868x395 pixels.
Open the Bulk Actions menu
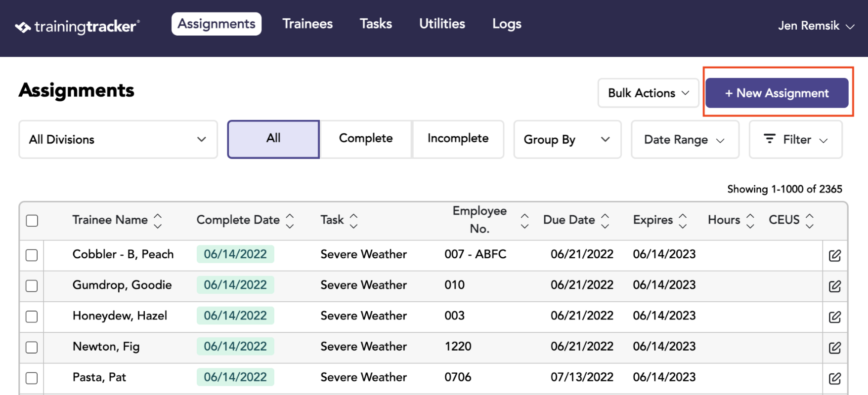(x=648, y=93)
